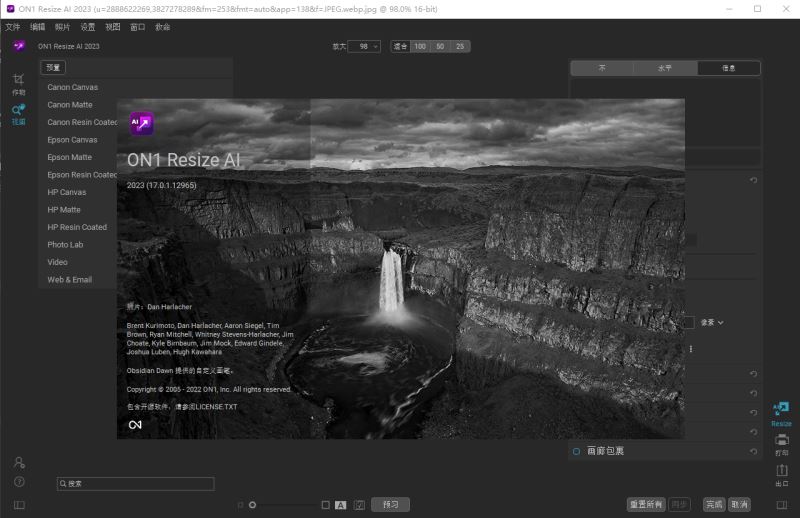The height and width of the screenshot is (518, 800).
Task: Select the Canon Matte preset category
Action: (x=70, y=105)
